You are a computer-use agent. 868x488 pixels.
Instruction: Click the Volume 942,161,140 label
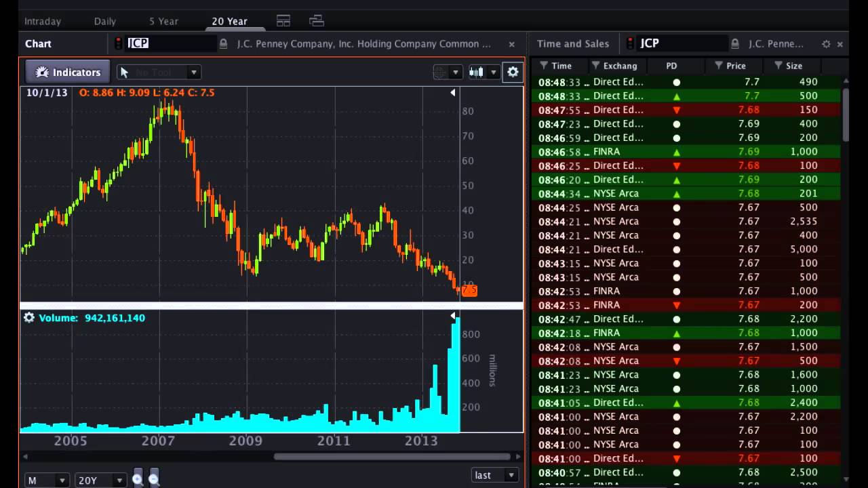(92, 317)
